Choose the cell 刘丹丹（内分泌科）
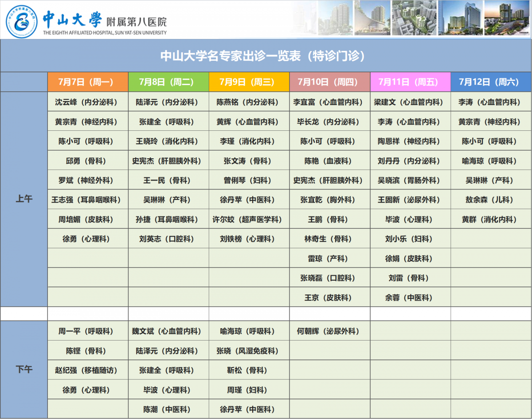The width and height of the screenshot is (532, 419). [411, 161]
